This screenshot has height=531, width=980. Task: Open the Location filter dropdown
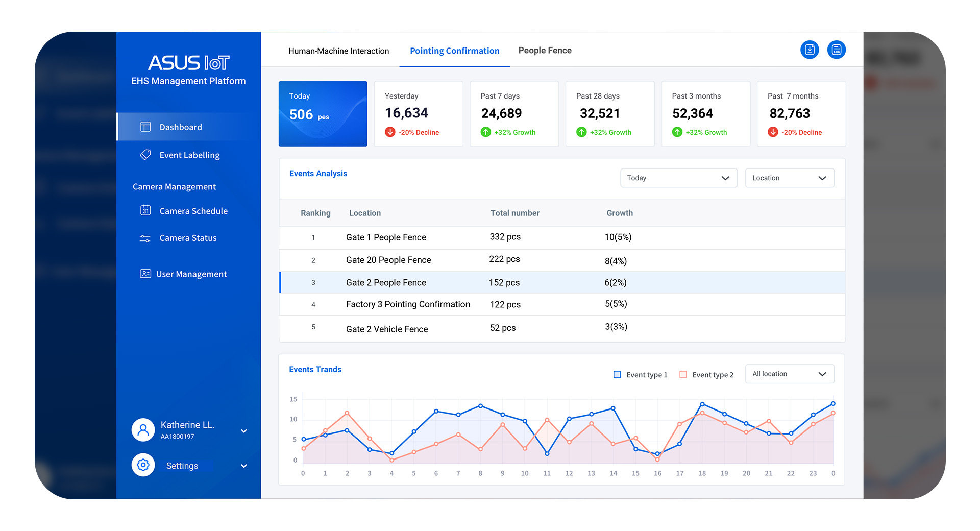tap(789, 178)
